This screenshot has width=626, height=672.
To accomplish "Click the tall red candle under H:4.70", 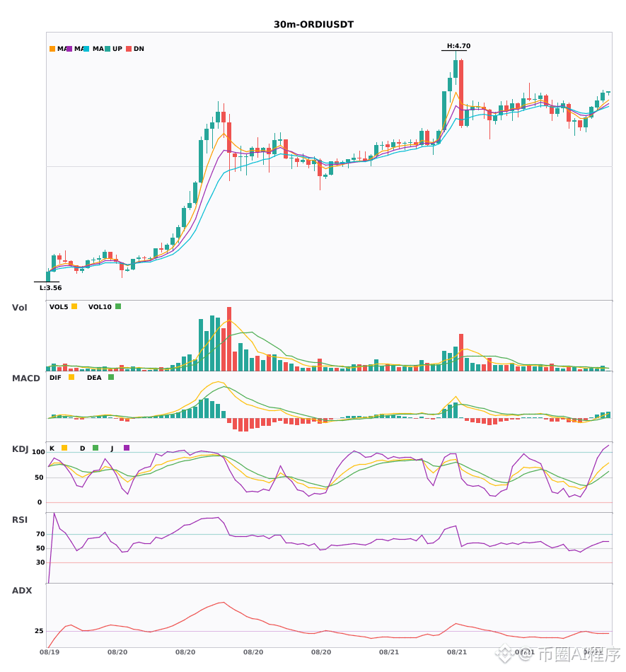I will 461,93.
